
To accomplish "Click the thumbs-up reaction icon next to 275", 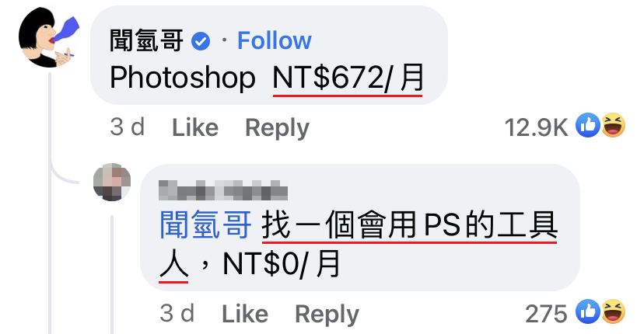I will (x=588, y=311).
